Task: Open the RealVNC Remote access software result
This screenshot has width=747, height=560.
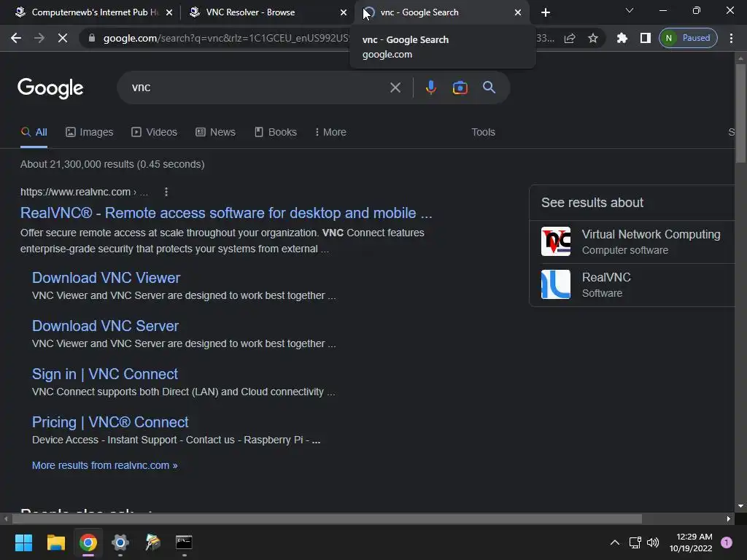Action: pyautogui.click(x=226, y=213)
